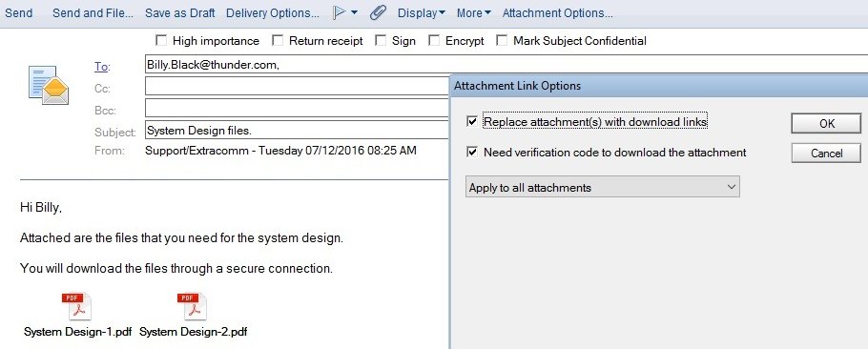Expand the More dropdown menu
This screenshot has height=349, width=868.
[x=473, y=13]
